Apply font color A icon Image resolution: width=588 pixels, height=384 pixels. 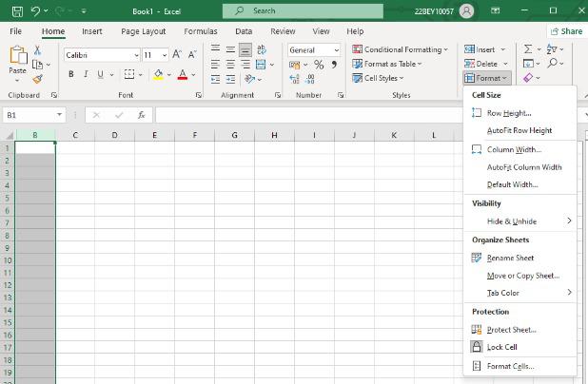(183, 74)
